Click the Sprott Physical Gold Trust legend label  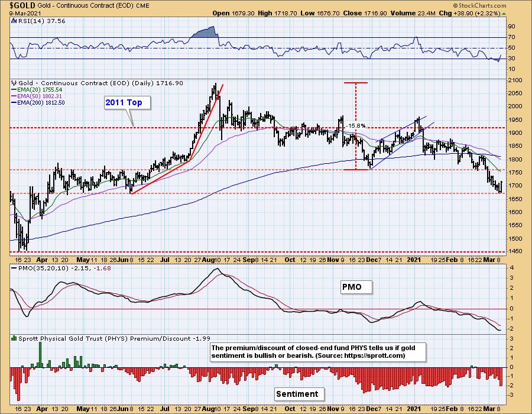114,339
